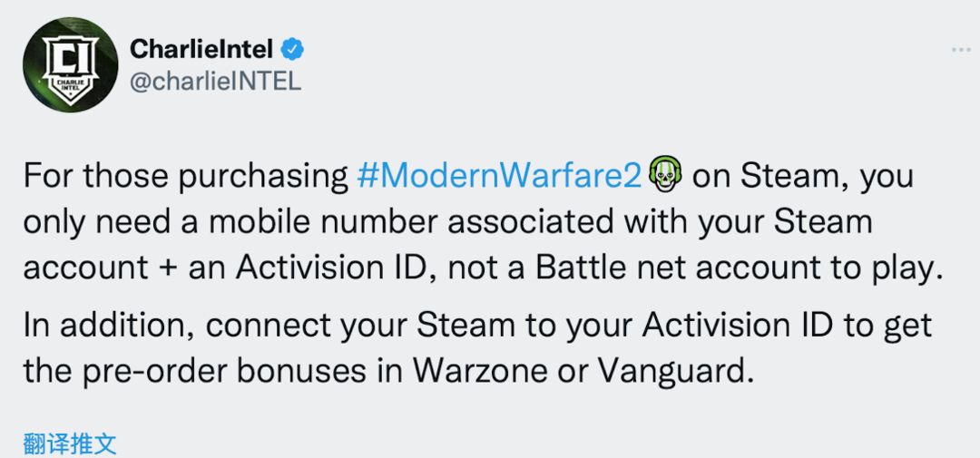Image resolution: width=980 pixels, height=458 pixels.
Task: Click the words 'For those purchasing'
Action: pyautogui.click(x=186, y=178)
